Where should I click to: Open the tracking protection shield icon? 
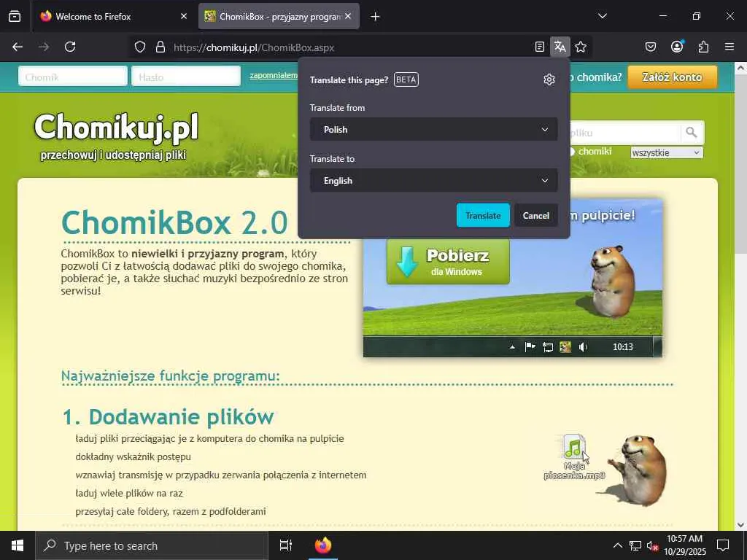click(139, 47)
